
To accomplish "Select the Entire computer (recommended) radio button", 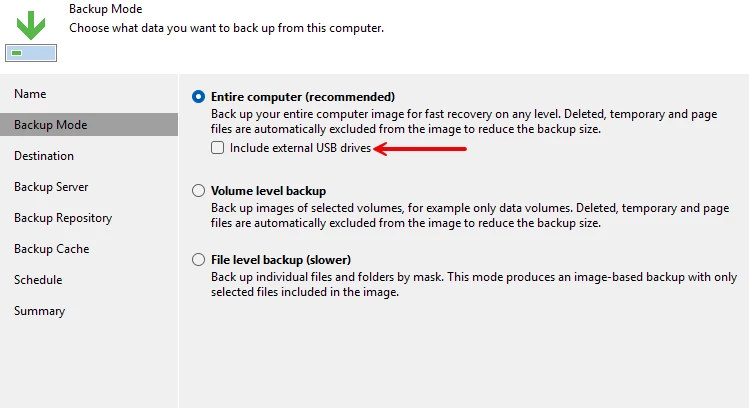I will coord(198,97).
